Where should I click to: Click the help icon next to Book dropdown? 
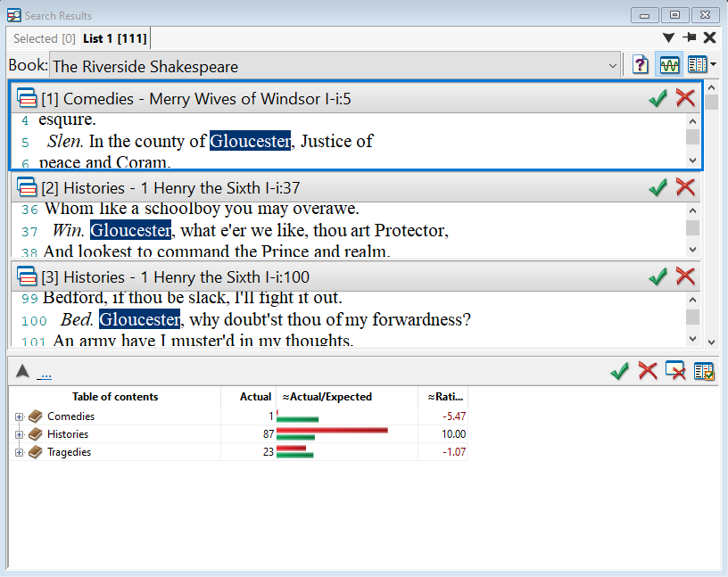point(641,65)
